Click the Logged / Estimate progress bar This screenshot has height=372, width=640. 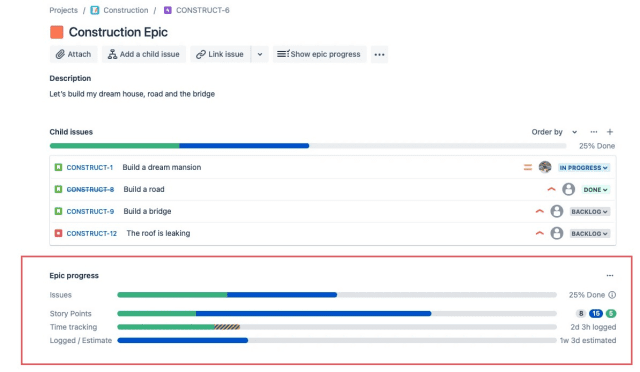[x=337, y=341]
